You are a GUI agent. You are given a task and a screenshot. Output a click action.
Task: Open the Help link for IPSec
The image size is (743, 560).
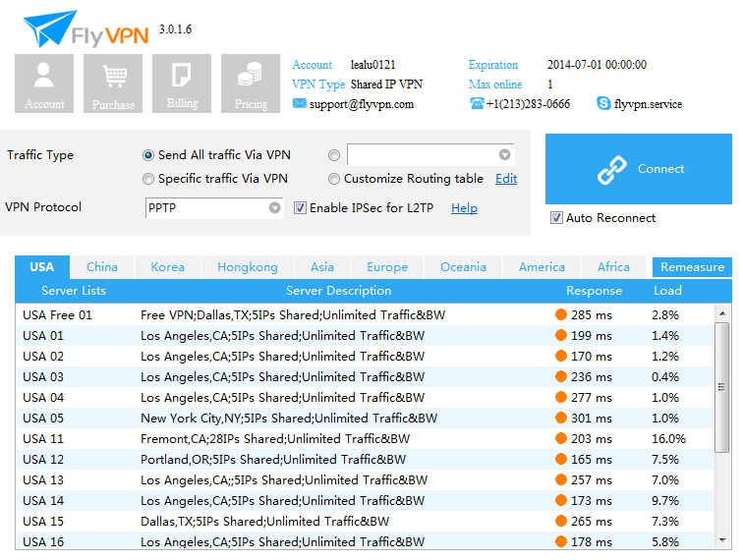click(x=464, y=208)
